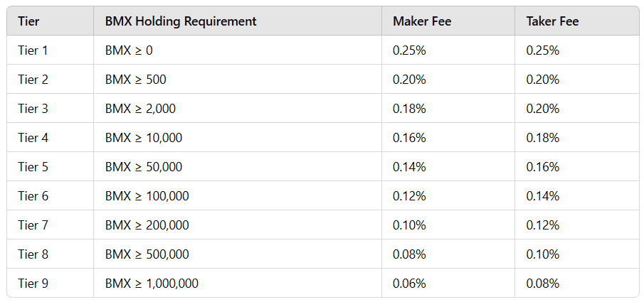Click the BMX ≥ 2,000 requirement cell
The width and height of the screenshot is (644, 302).
pyautogui.click(x=140, y=109)
